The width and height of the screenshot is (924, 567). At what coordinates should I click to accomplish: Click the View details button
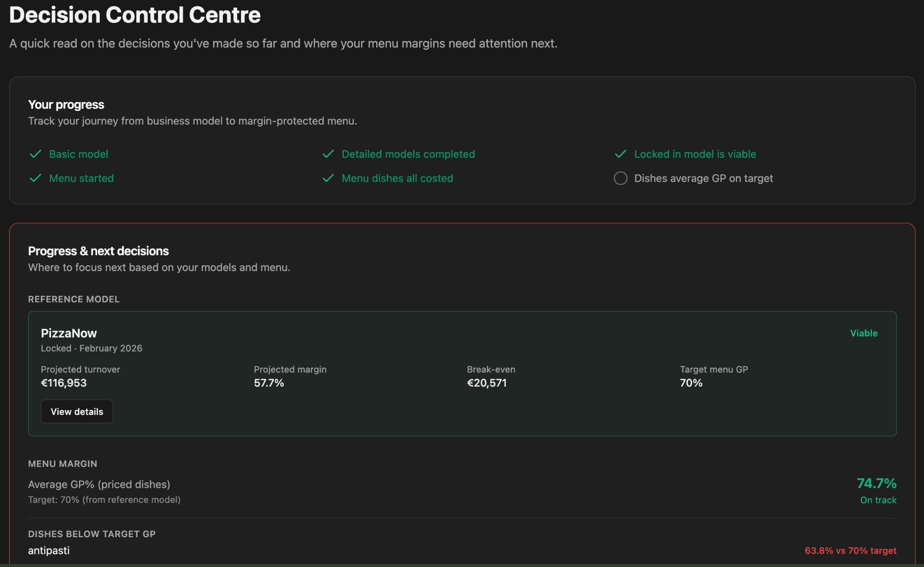pos(77,411)
